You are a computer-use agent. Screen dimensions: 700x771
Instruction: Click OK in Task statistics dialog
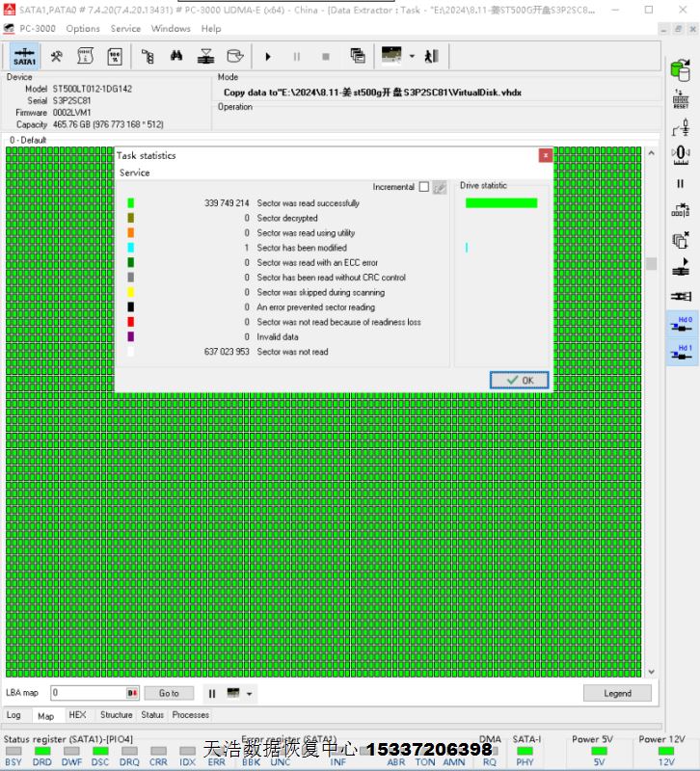pyautogui.click(x=519, y=380)
